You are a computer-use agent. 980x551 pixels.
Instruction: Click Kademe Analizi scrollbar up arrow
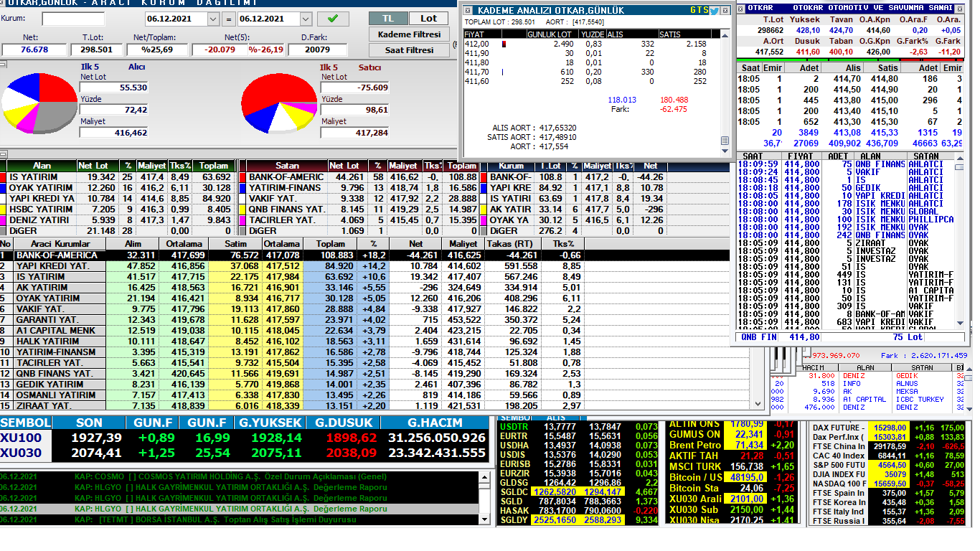725,34
